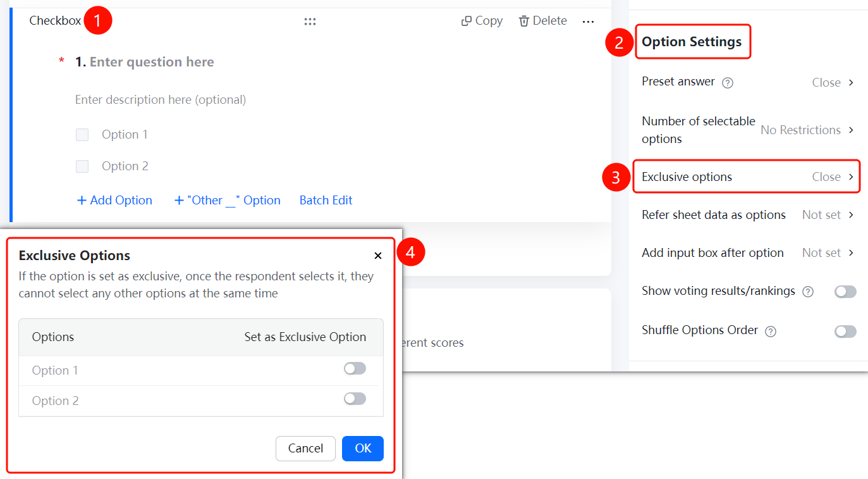
Task: Click help icon next to Preset answer
Action: tap(728, 82)
